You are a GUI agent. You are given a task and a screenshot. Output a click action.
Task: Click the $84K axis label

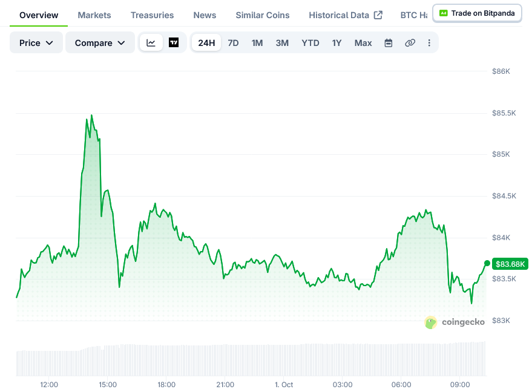point(501,238)
